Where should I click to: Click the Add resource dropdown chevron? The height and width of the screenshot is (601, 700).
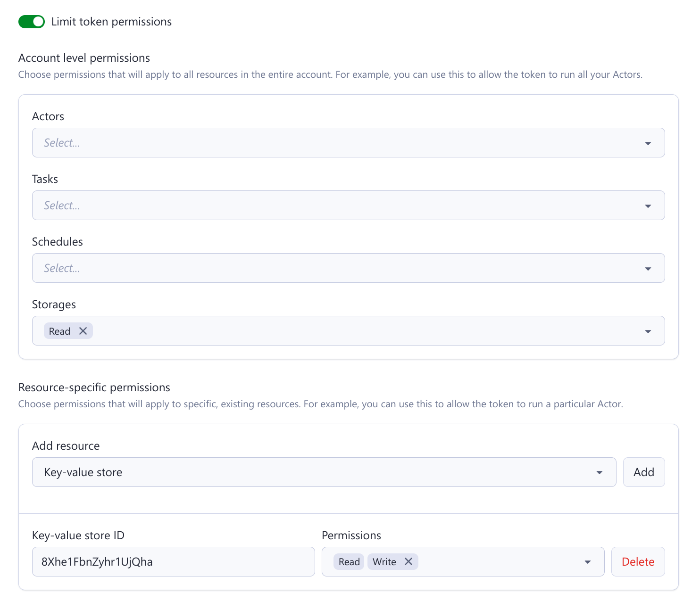pyautogui.click(x=599, y=472)
